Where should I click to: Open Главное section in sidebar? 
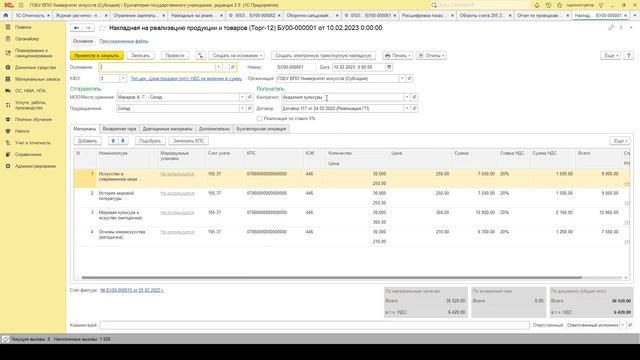(x=23, y=27)
